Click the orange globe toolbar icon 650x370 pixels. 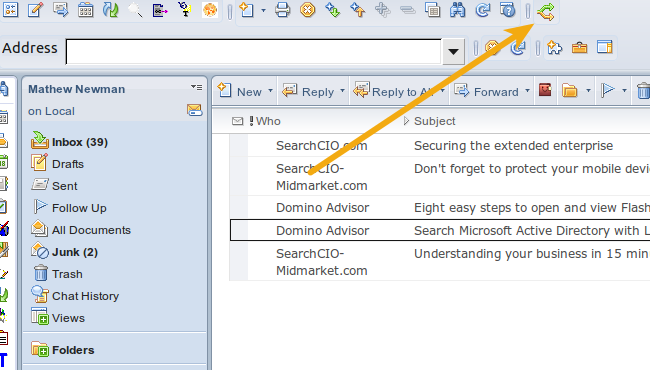click(210, 10)
